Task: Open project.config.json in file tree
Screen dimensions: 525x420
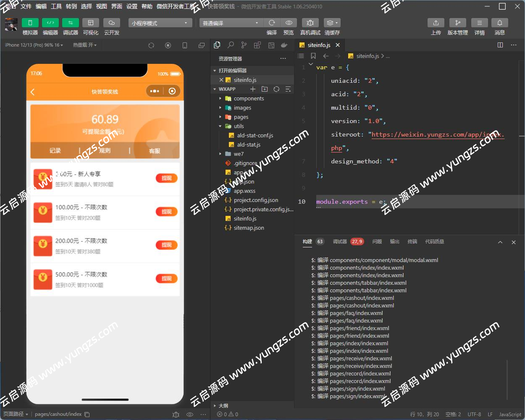Action: click(256, 200)
